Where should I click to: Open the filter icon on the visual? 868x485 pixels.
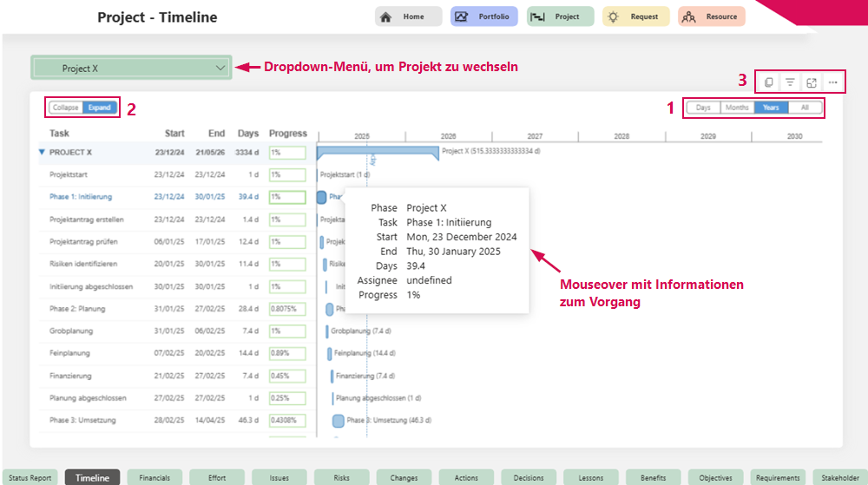[x=790, y=82]
